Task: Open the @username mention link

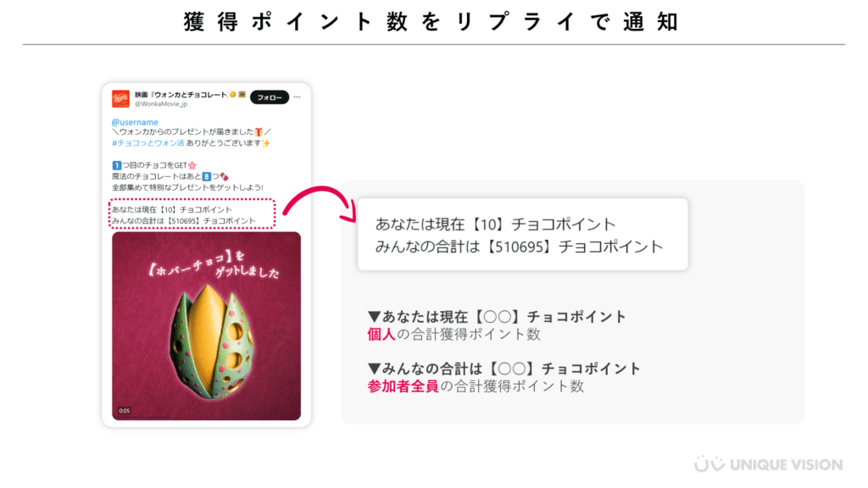Action: 135,122
